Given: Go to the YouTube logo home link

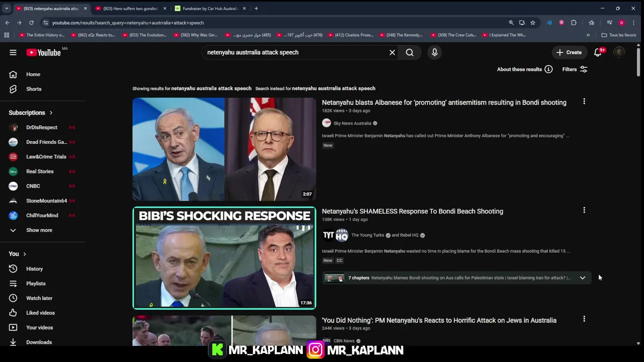Looking at the screenshot, I should coord(43,52).
